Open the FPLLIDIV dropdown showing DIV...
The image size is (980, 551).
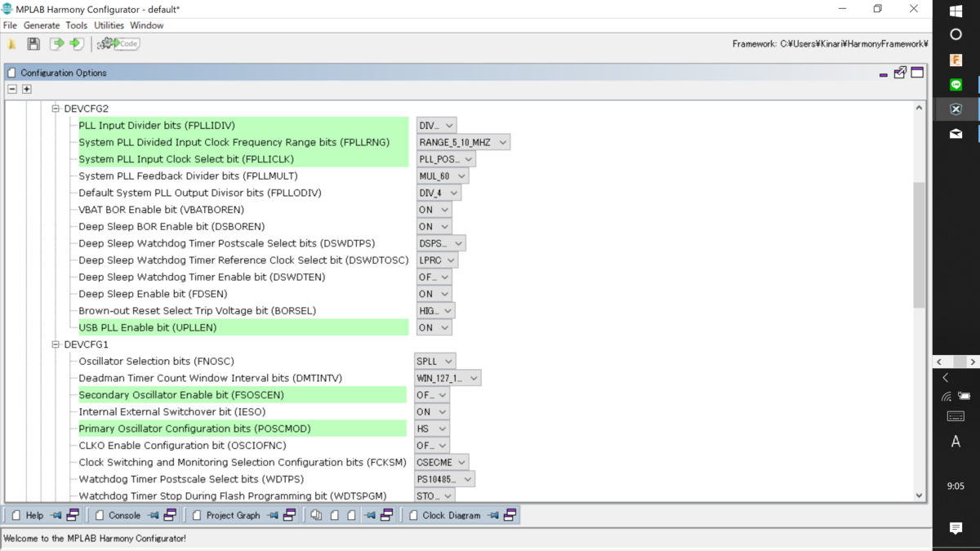point(436,126)
